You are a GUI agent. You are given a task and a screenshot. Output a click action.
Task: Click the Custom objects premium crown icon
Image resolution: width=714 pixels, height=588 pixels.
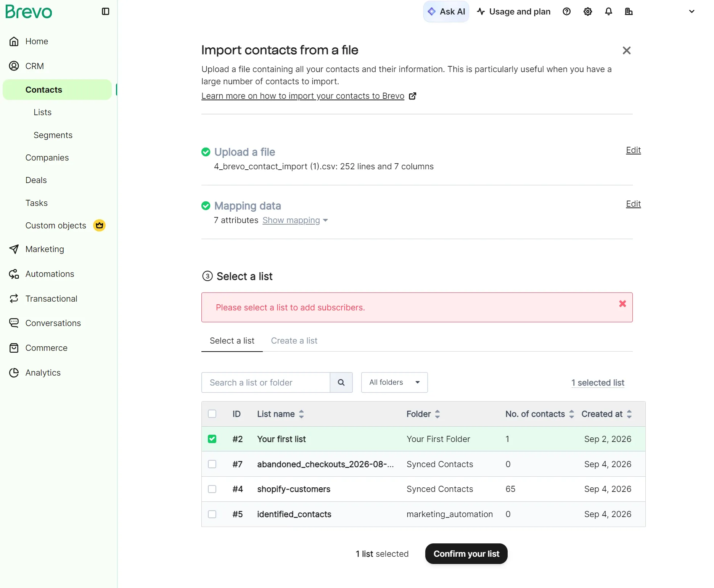pyautogui.click(x=100, y=225)
